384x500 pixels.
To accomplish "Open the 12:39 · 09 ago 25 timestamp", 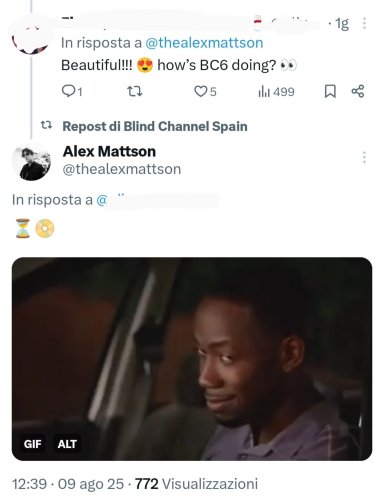I will [68, 484].
